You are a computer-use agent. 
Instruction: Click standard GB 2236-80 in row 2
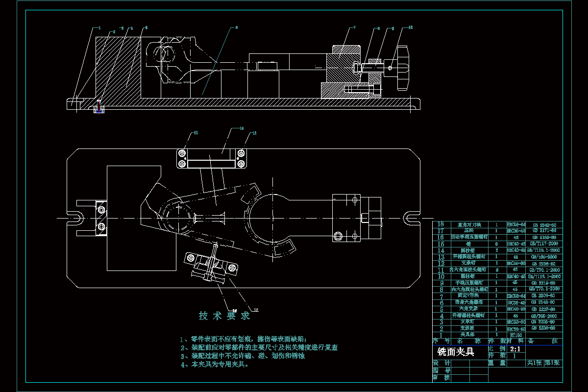click(544, 328)
